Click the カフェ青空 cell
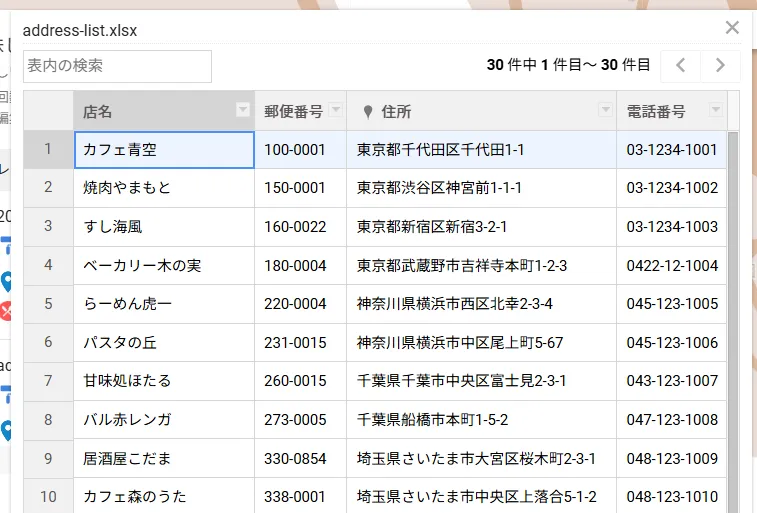 tap(164, 150)
